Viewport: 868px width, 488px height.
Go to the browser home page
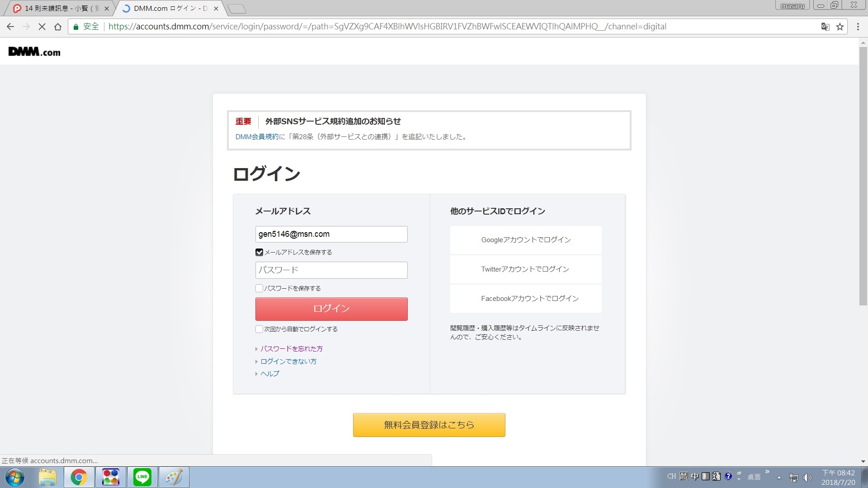58,27
